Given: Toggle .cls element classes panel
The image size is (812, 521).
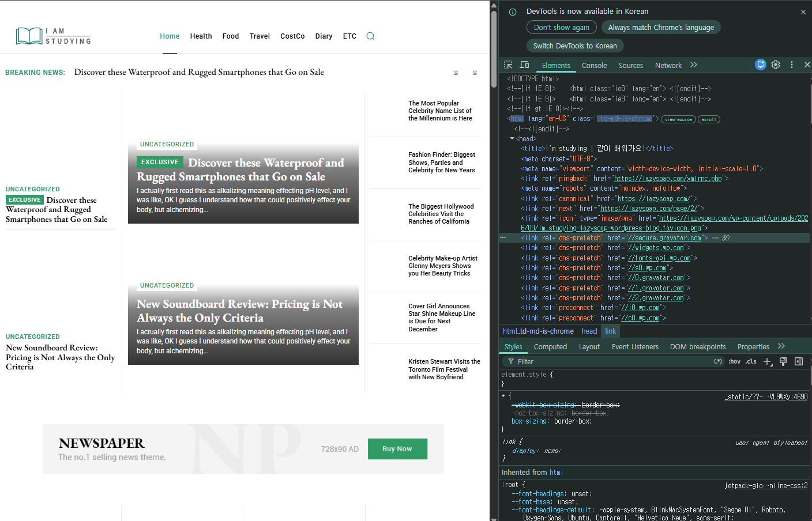Looking at the screenshot, I should (751, 361).
